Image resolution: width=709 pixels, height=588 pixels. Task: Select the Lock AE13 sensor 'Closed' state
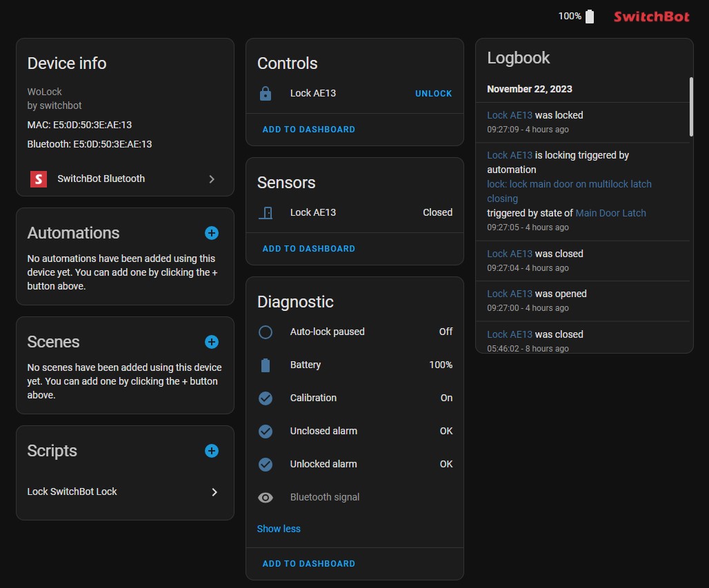[437, 212]
